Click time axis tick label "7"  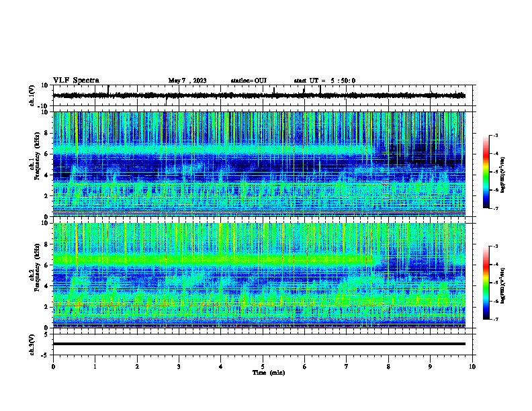(347, 367)
